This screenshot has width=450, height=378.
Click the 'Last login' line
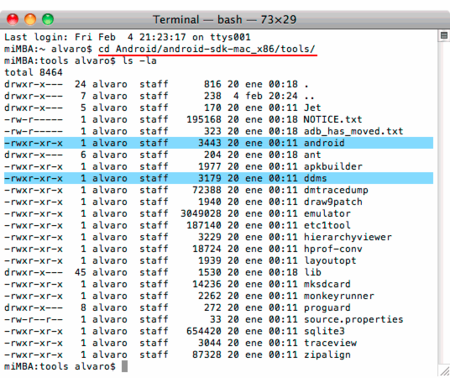point(127,37)
